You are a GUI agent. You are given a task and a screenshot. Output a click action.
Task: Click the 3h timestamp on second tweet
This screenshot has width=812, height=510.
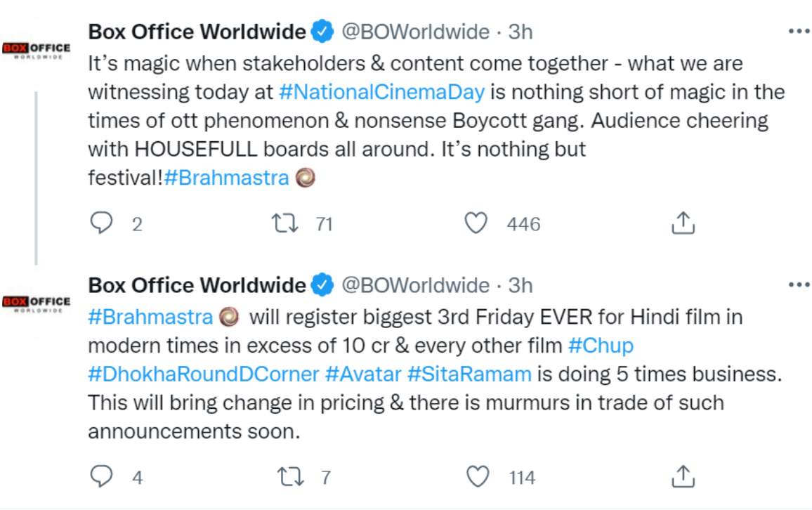tap(520, 285)
